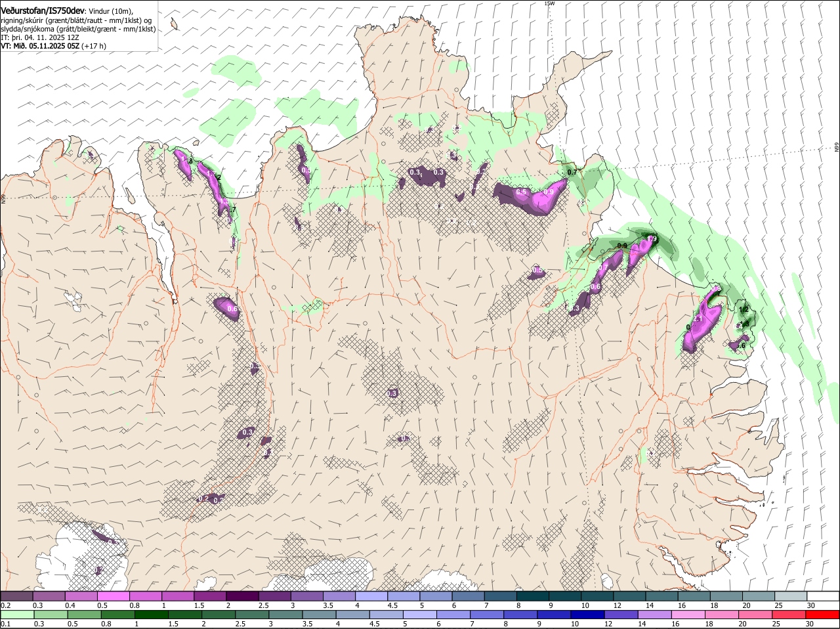Viewport: 840px width, 629px height.
Task: Pick top legend swatch between 0.2 and 0.3
Action: click(16, 596)
